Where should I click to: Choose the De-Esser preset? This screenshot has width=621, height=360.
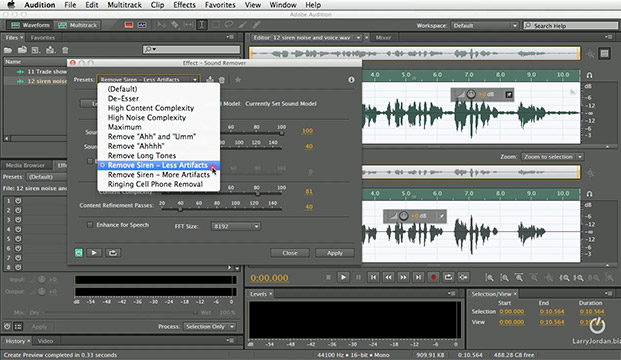(x=158, y=99)
